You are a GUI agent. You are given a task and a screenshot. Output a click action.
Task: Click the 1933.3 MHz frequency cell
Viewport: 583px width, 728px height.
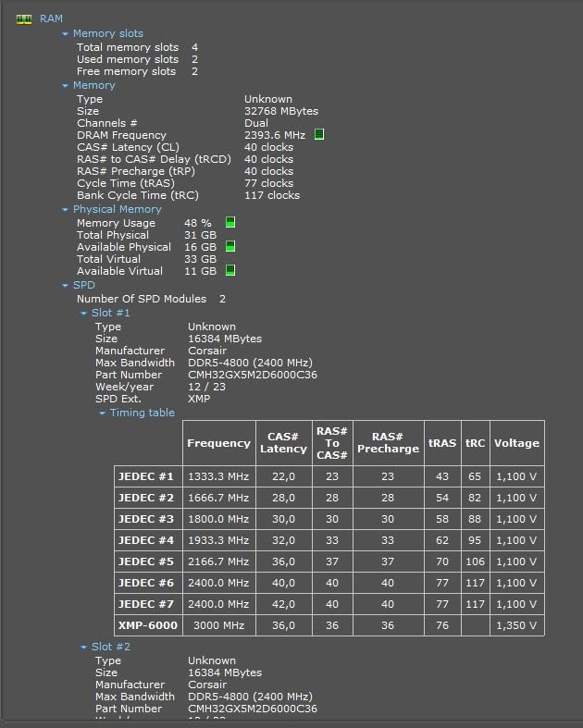218,541
